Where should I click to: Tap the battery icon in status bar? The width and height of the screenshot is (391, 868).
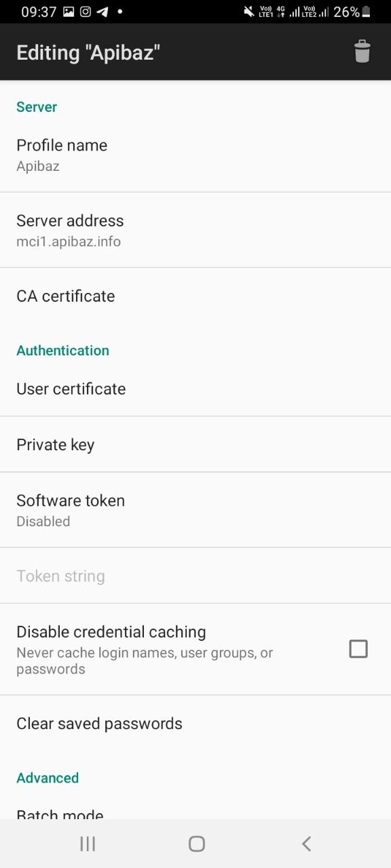(367, 12)
